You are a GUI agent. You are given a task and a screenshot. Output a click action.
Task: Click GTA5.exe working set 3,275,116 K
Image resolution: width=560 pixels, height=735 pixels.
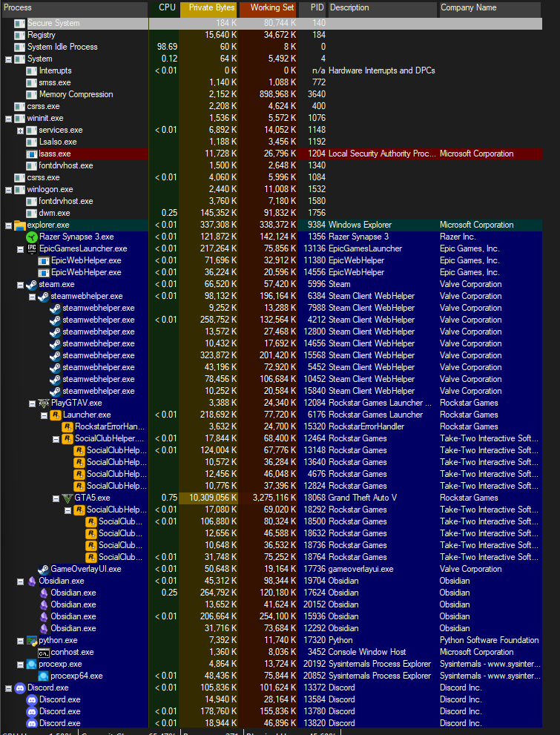(x=274, y=498)
